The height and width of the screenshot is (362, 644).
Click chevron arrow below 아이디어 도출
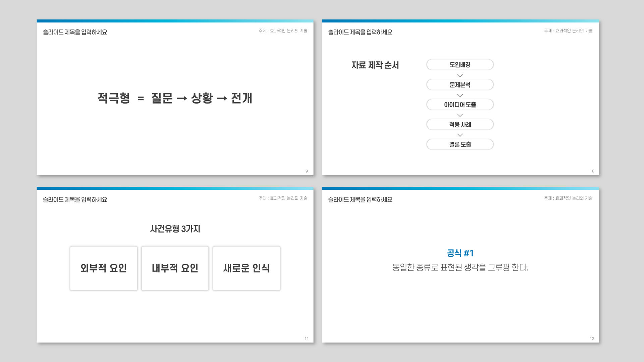point(460,115)
